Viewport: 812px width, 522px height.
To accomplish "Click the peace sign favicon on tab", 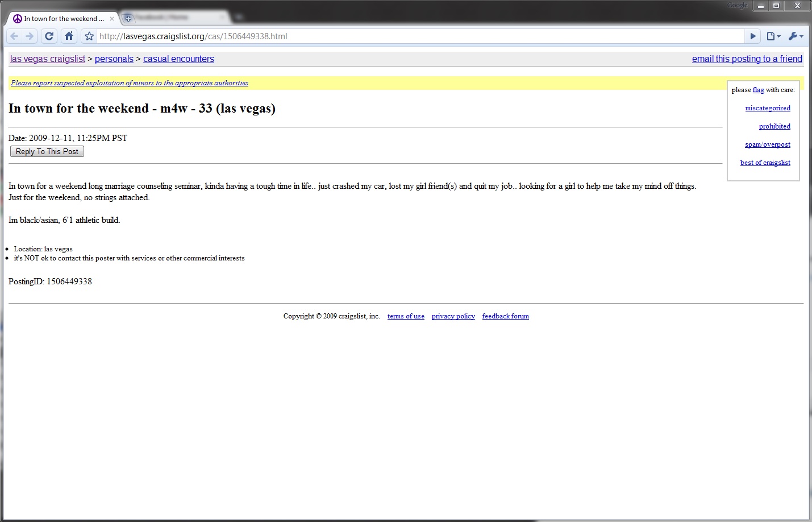I will coord(18,19).
